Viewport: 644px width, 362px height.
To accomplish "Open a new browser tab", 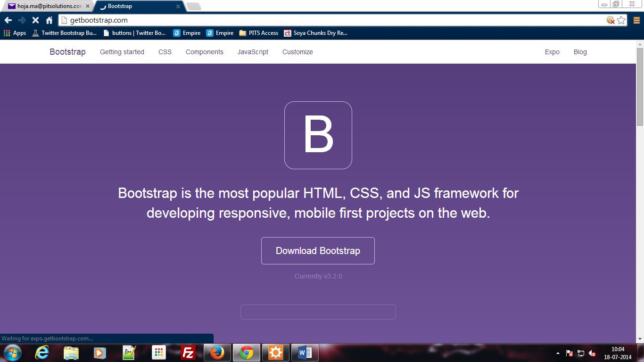I will (x=194, y=6).
